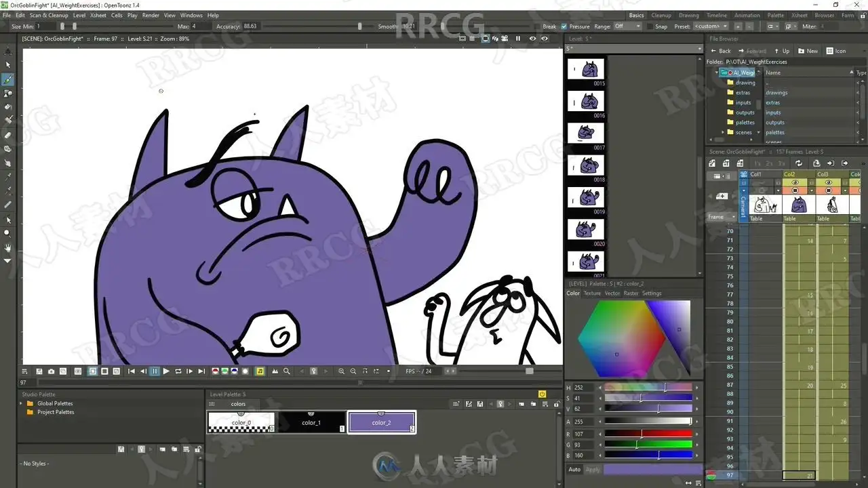Select the color_1 black style swatch
The height and width of the screenshot is (488, 868).
(x=311, y=422)
